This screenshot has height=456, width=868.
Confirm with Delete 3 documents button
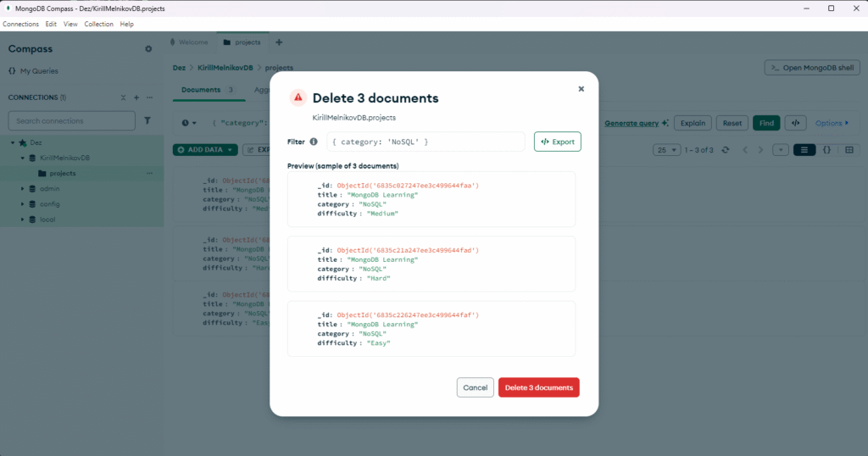point(538,387)
